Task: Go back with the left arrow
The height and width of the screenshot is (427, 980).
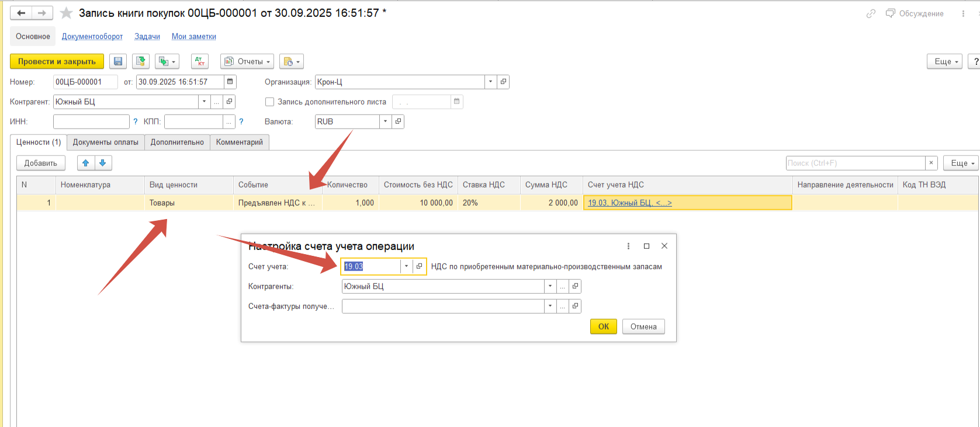Action: pos(21,13)
